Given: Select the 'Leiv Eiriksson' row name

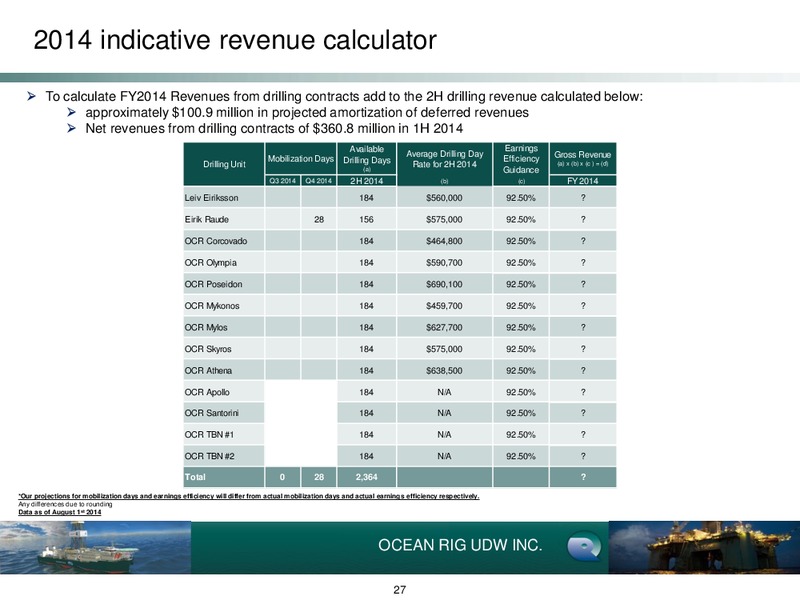Looking at the screenshot, I should 212,198.
